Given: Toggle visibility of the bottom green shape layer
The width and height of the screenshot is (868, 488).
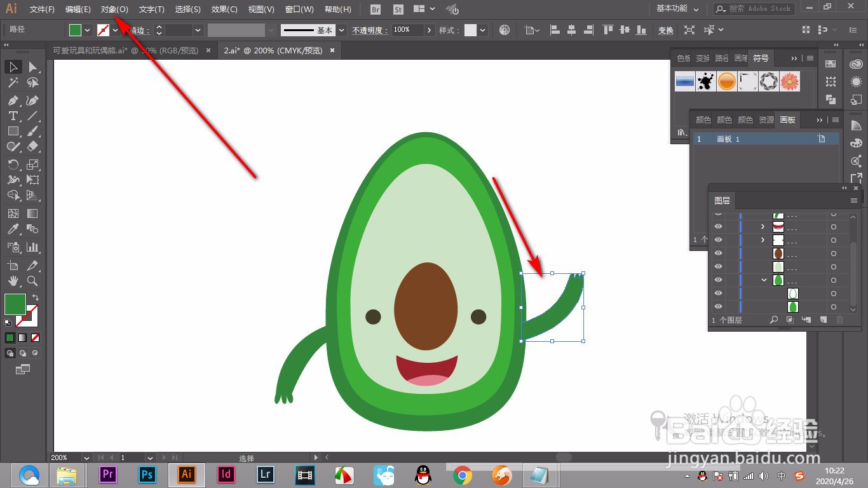Looking at the screenshot, I should (718, 307).
